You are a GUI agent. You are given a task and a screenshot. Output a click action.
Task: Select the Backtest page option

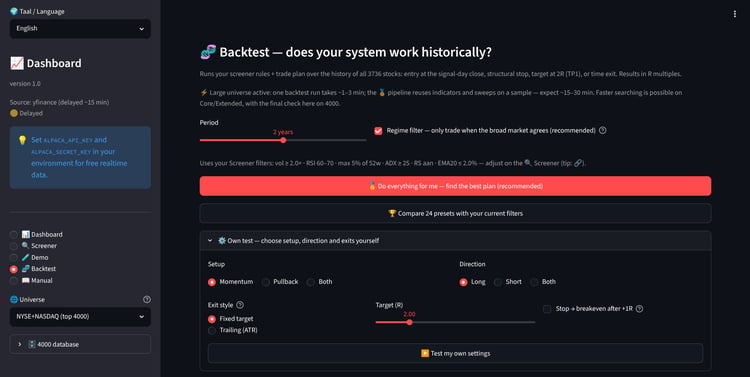coord(33,269)
